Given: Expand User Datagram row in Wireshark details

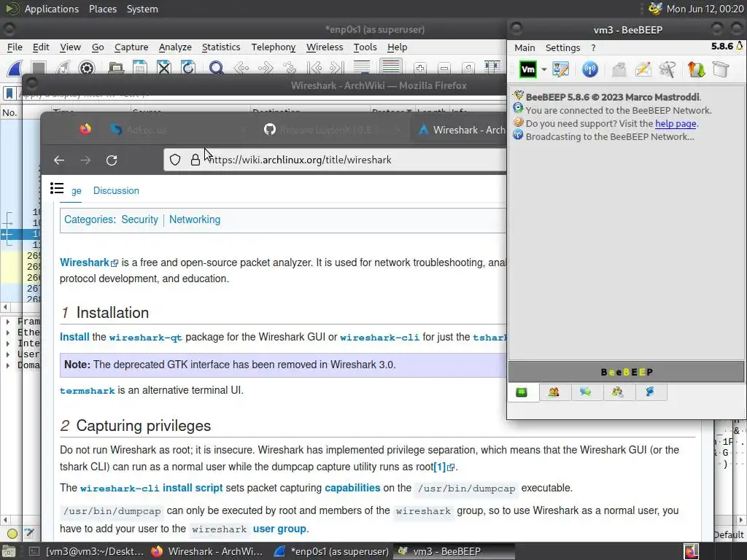Looking at the screenshot, I should coord(7,354).
